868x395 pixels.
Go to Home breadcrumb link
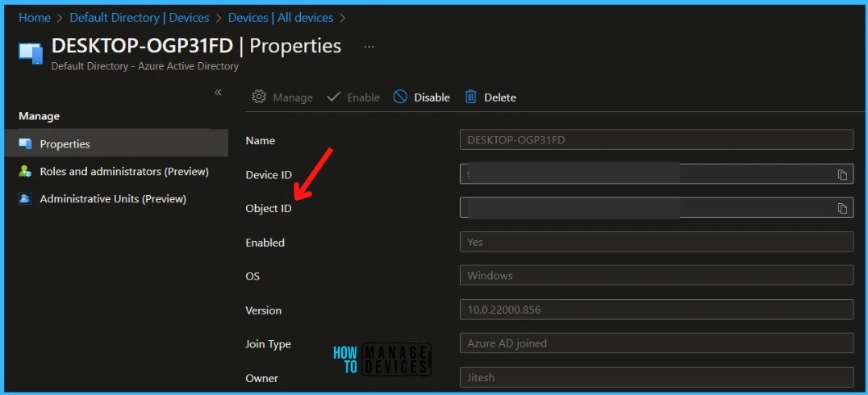35,18
